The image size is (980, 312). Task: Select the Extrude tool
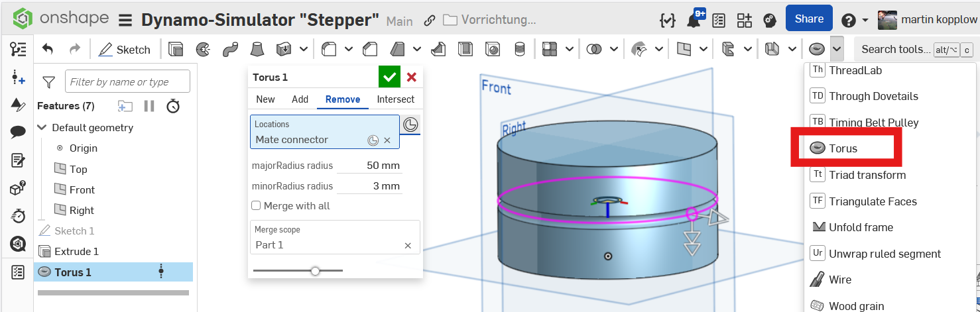176,49
